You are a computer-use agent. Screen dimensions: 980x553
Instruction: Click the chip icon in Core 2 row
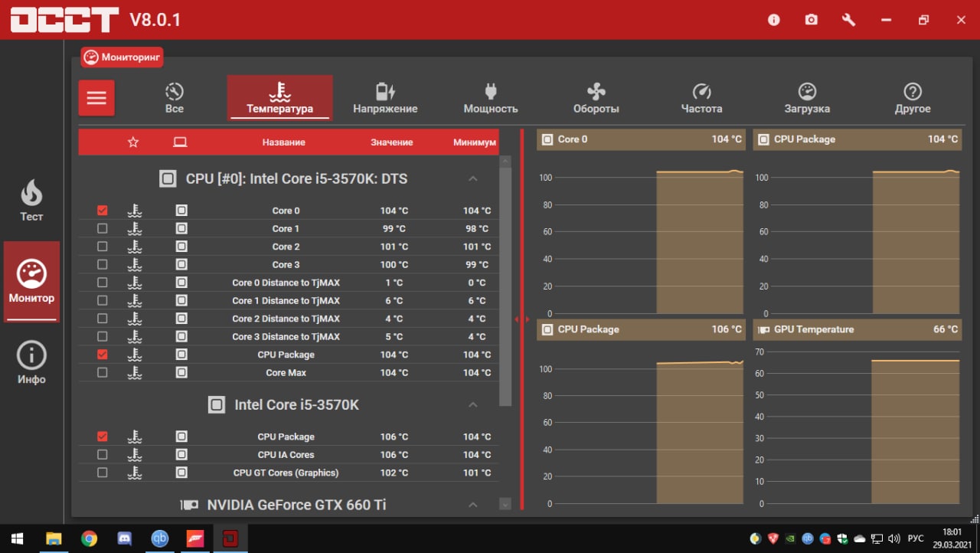(x=181, y=246)
